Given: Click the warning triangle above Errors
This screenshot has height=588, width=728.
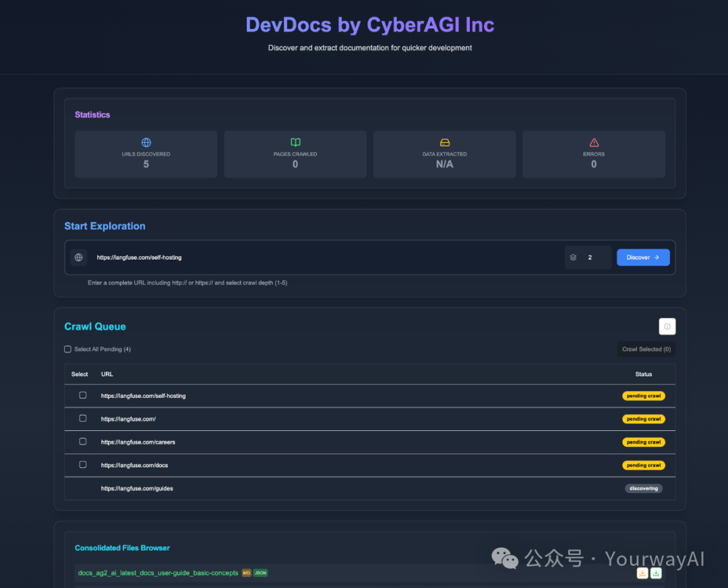Looking at the screenshot, I should (594, 142).
